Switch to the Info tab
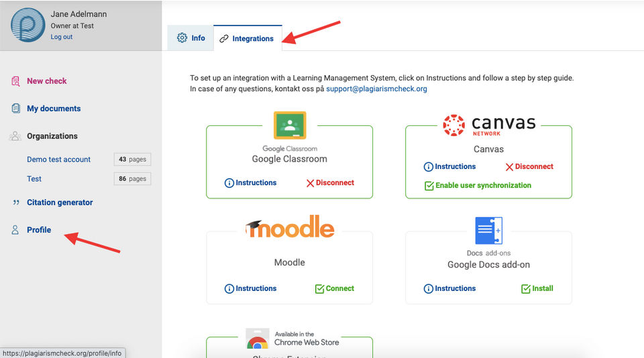This screenshot has height=358, width=644. click(191, 38)
